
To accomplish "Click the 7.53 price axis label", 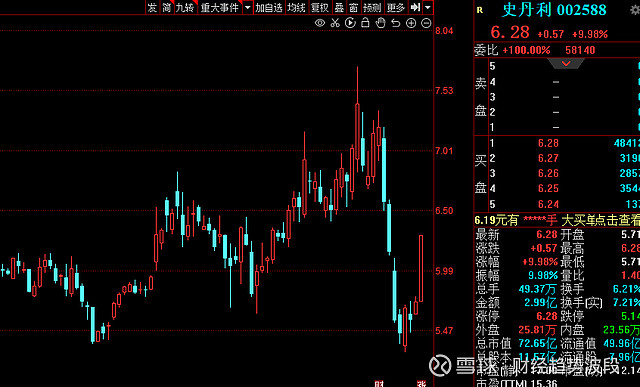I will tap(444, 91).
